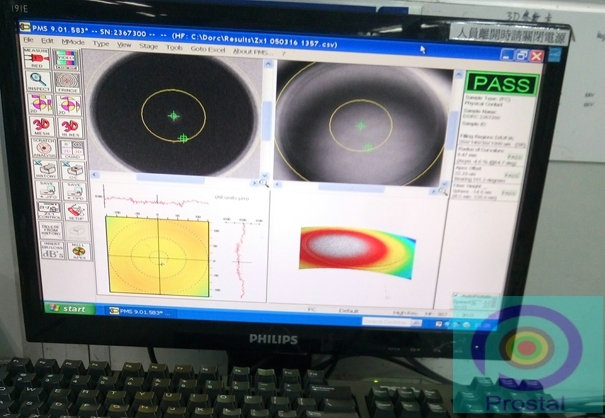605x418 pixels.
Task: Click up arrow of left image scrollbar
Action: click(269, 64)
